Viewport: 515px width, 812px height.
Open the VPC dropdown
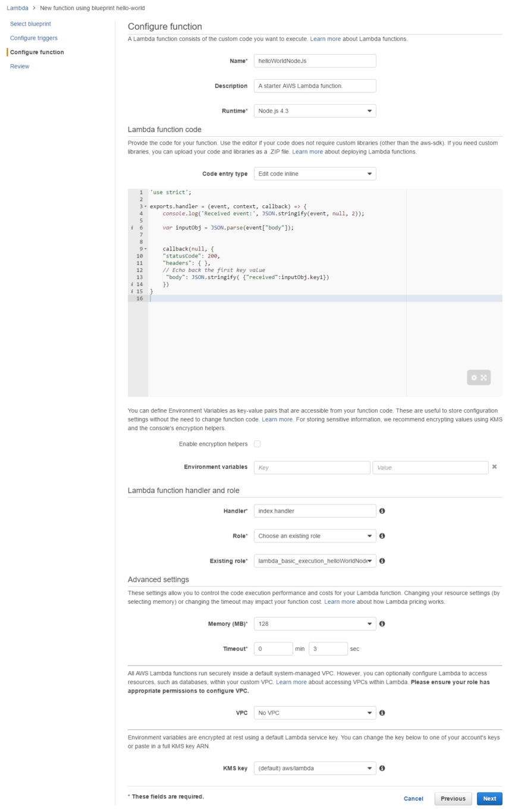315,712
